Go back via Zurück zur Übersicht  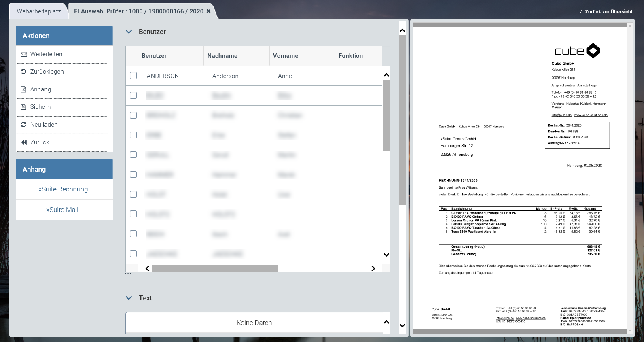coord(606,12)
